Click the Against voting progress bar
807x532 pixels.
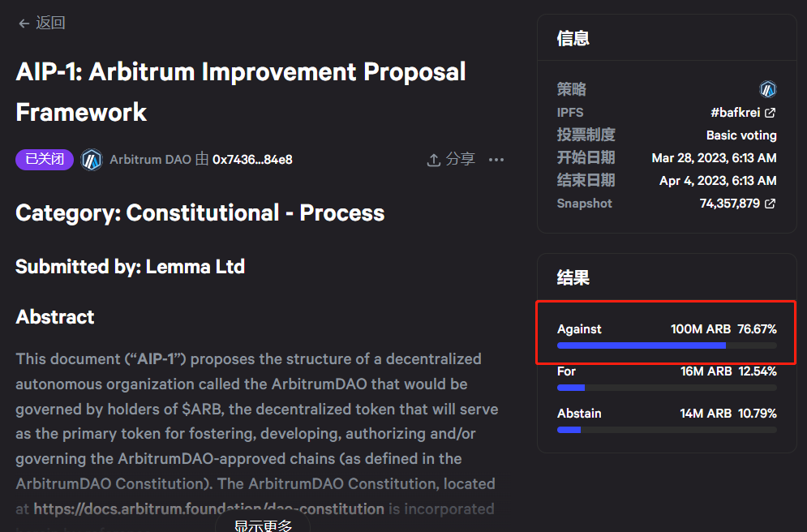click(666, 345)
